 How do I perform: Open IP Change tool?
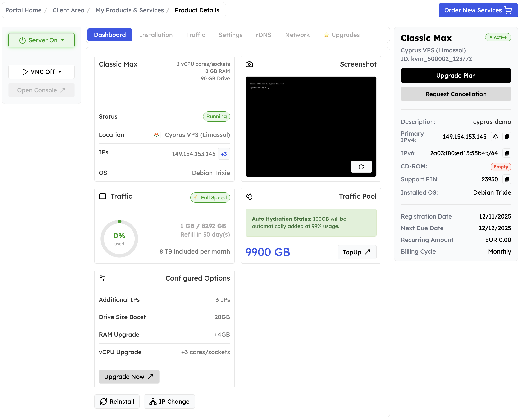pyautogui.click(x=169, y=401)
